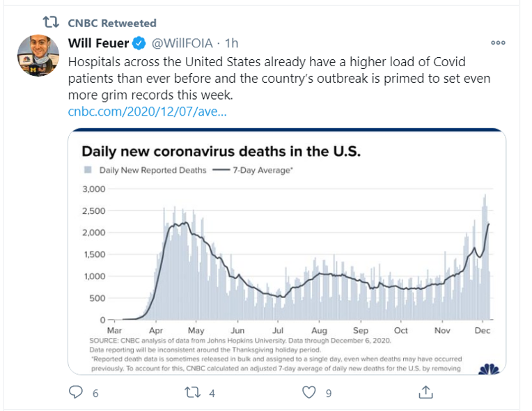Open the more options ellipsis menu
Screen dimensions: 532x411
coord(497,42)
